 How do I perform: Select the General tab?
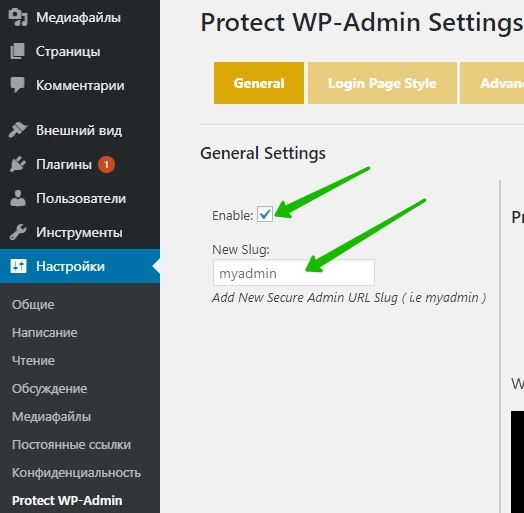pyautogui.click(x=259, y=83)
